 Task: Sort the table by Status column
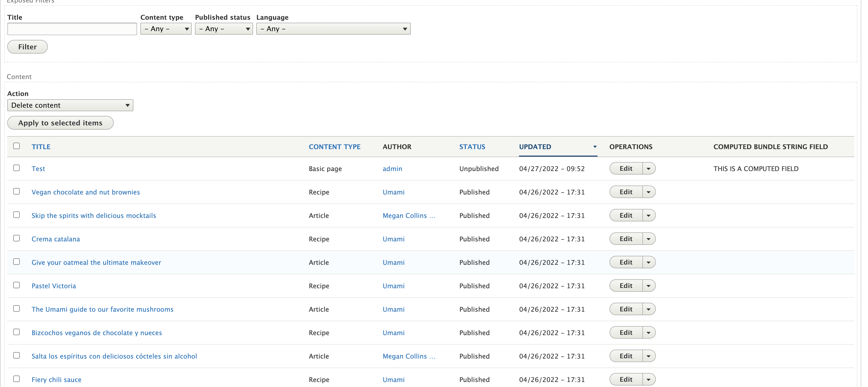[472, 147]
